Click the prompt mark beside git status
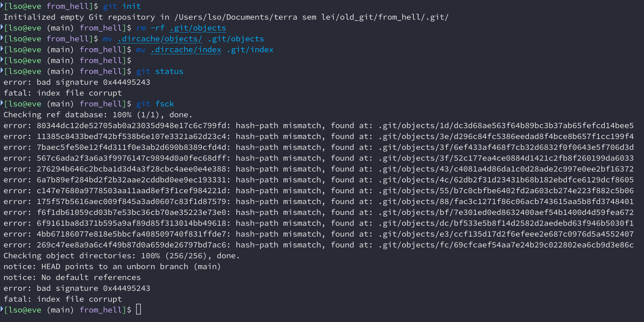 coord(2,71)
